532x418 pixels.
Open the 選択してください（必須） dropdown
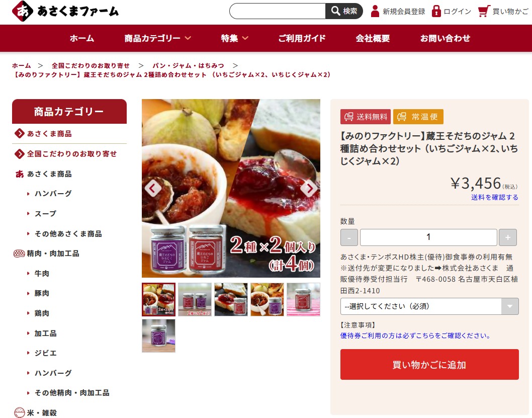[429, 306]
